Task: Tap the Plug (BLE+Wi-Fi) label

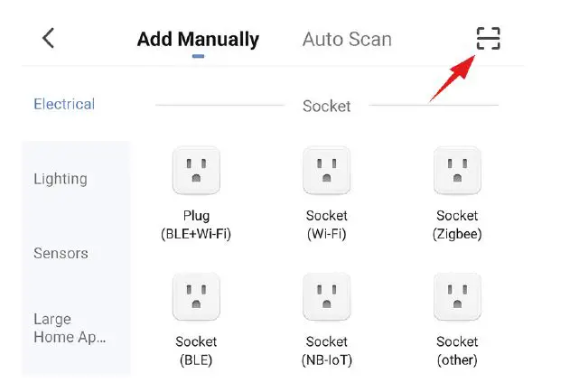Action: coord(196,225)
